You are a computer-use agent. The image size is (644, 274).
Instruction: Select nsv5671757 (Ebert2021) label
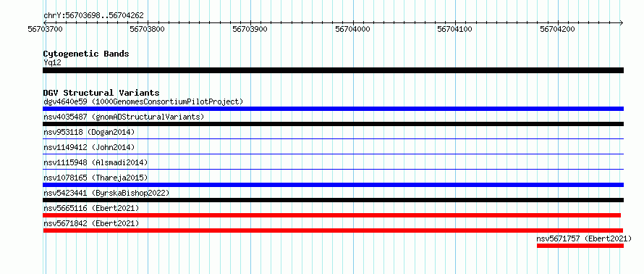584,238
